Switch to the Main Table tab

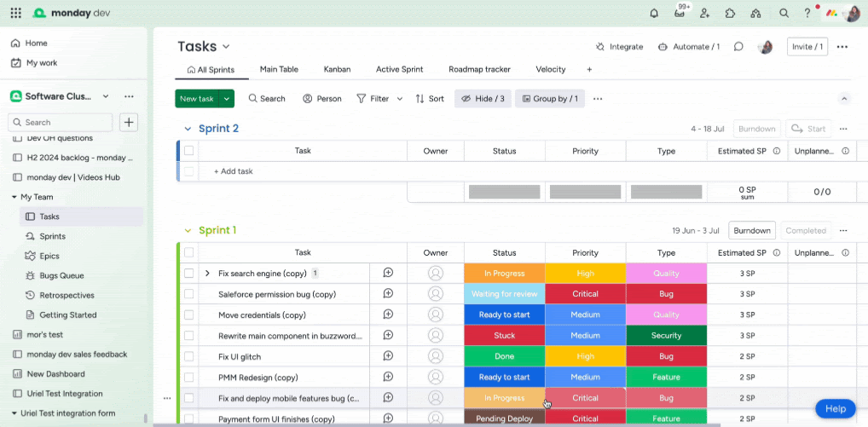tap(279, 70)
